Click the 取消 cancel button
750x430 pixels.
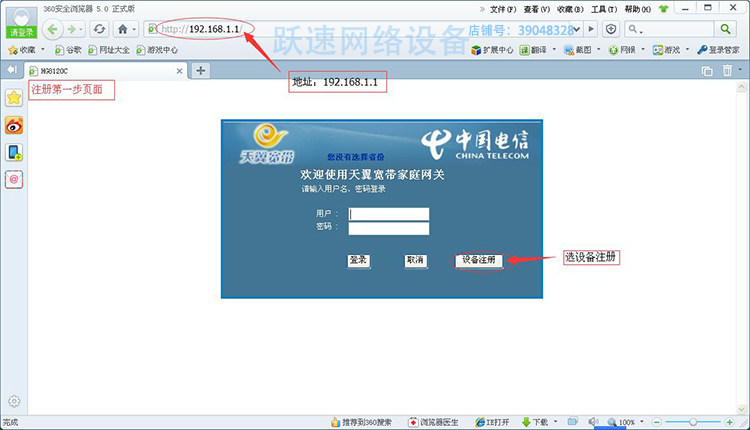pyautogui.click(x=416, y=260)
